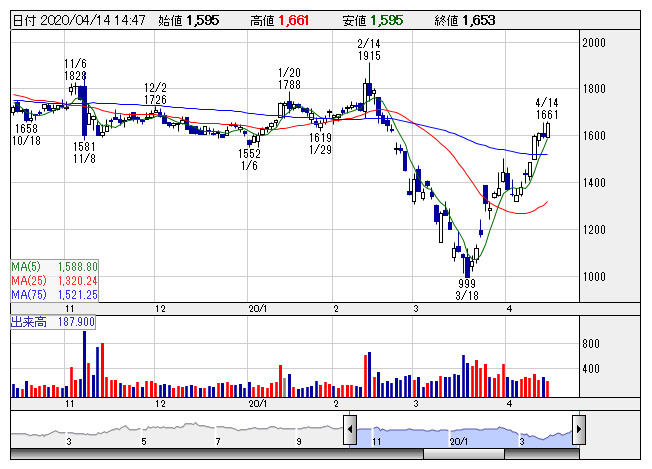The width and height of the screenshot is (652, 469).
Task: Click the 400 volume axis label
Action: click(591, 369)
